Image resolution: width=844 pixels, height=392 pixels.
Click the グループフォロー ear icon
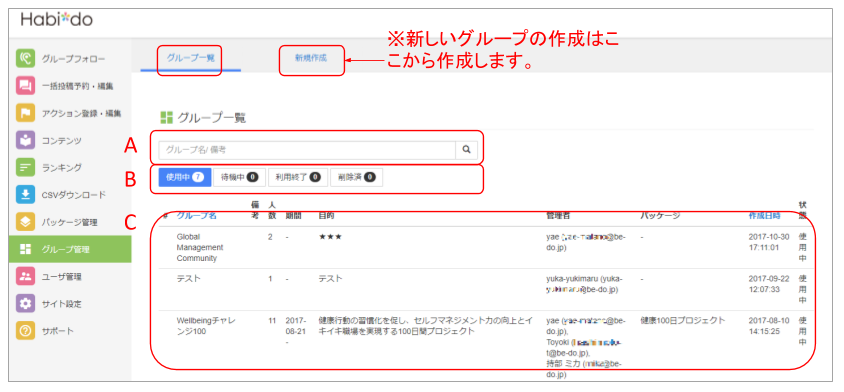[25, 58]
